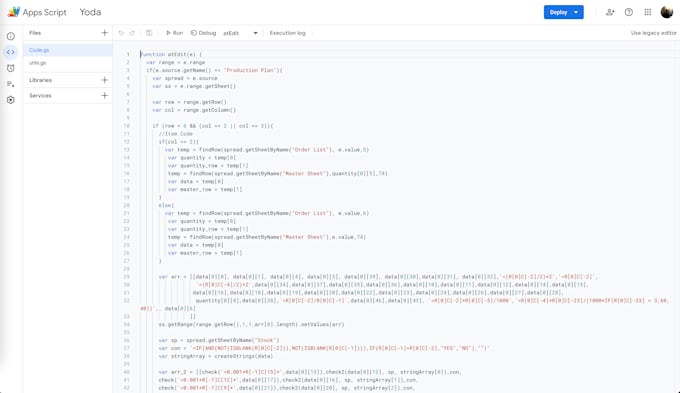The height and width of the screenshot is (393, 680).
Task: Run the selected function
Action: pyautogui.click(x=174, y=33)
